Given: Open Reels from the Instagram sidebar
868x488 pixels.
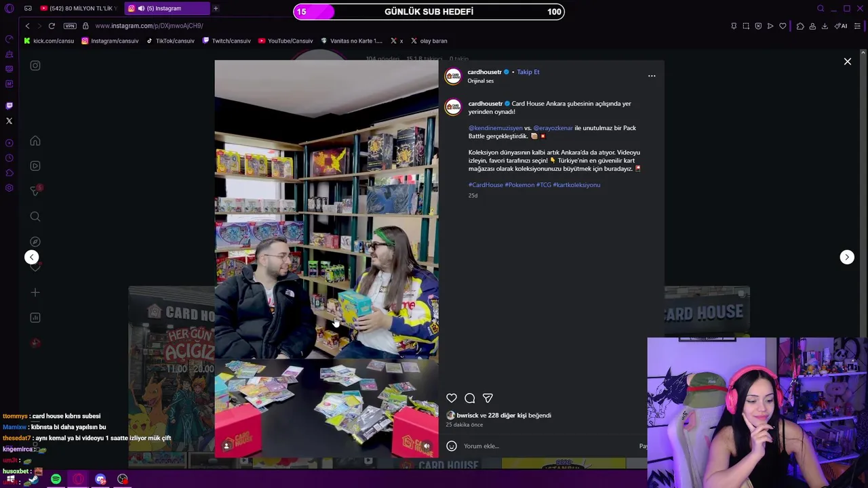Looking at the screenshot, I should point(35,166).
